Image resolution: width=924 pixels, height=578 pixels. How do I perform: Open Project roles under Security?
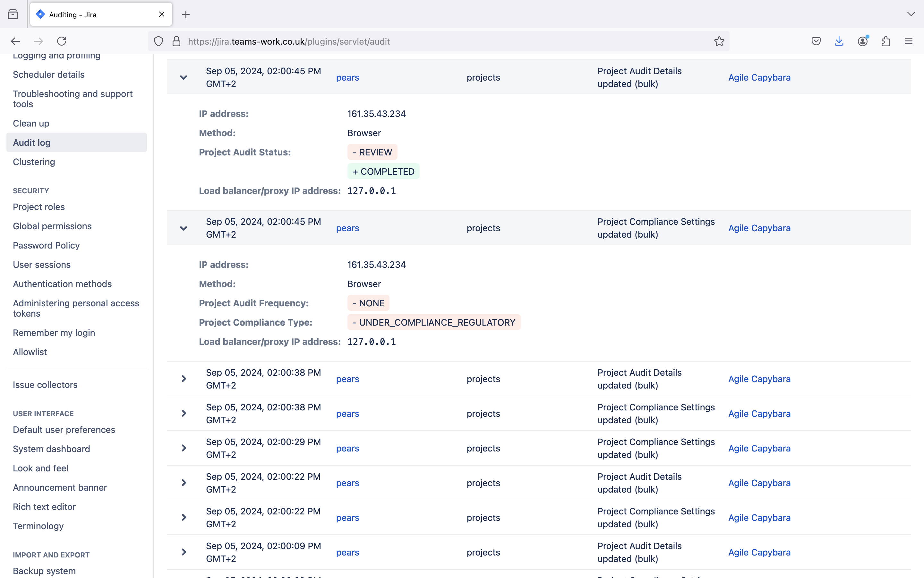39,207
